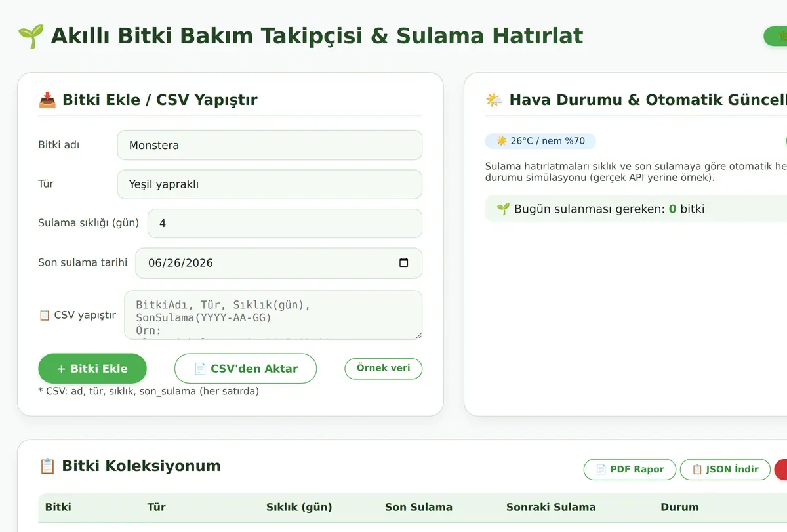Click the clipboard icon beside Bitki Koleksiyonum
The height and width of the screenshot is (532, 787).
point(47,466)
